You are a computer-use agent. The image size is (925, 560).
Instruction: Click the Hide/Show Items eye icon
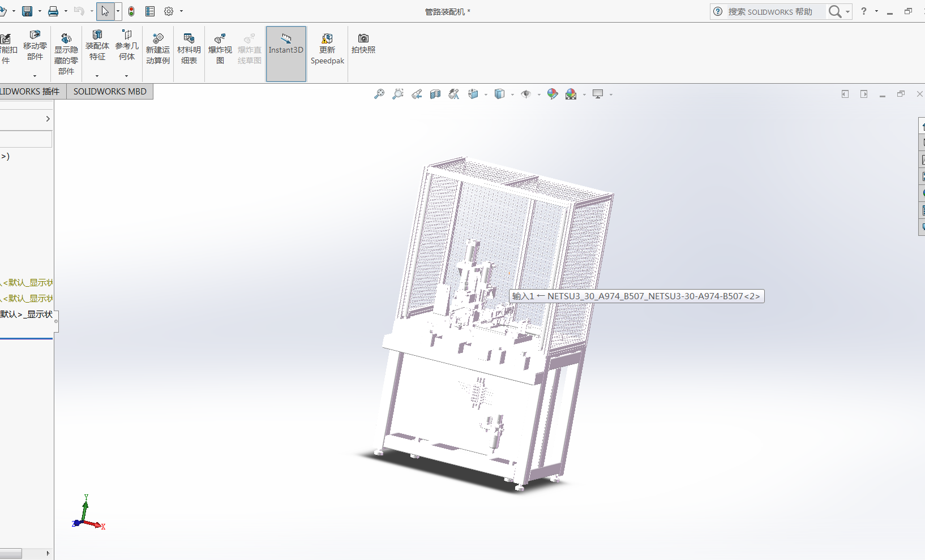[526, 94]
